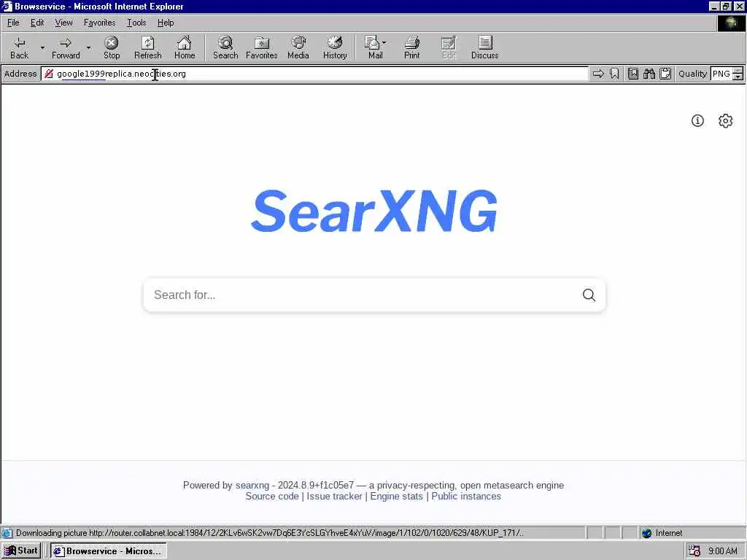Click the bookmark ribbon icon in address bar
The height and width of the screenshot is (560, 747).
pyautogui.click(x=614, y=74)
